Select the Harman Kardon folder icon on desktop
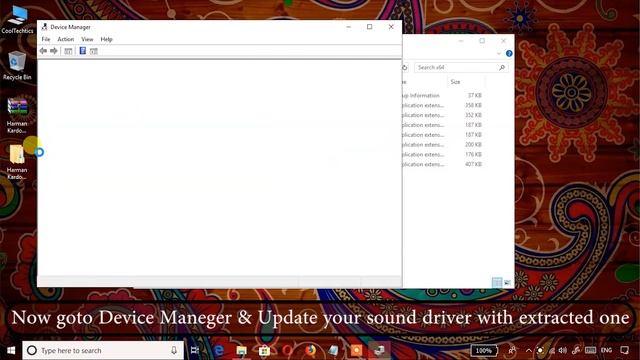Screen dimensions: 640x360 pyautogui.click(x=17, y=162)
